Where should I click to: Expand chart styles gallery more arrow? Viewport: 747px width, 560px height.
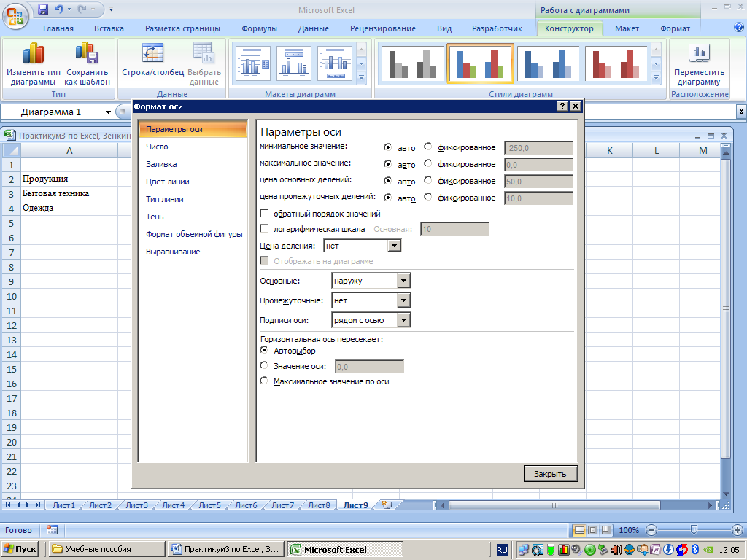656,77
